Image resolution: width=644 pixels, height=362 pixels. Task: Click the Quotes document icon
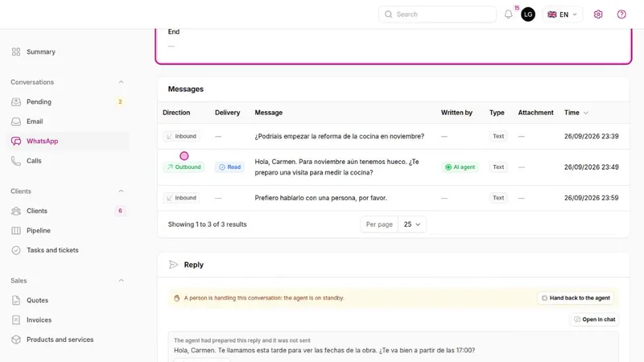coord(16,300)
